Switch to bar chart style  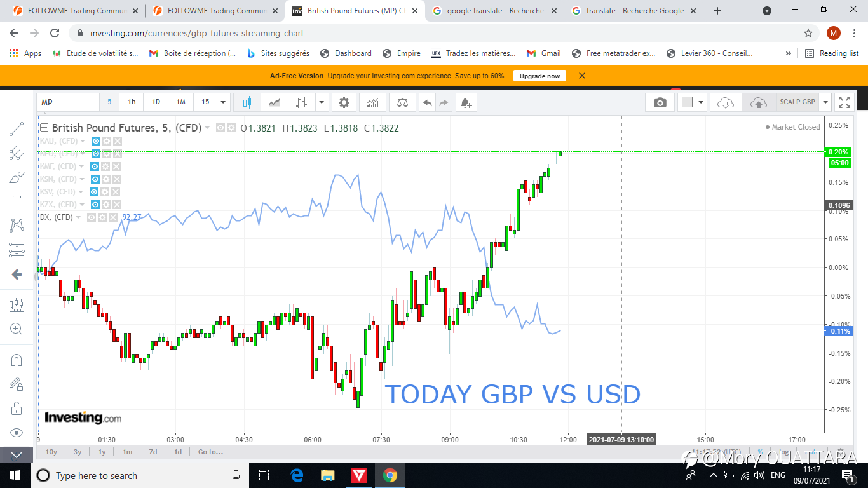pyautogui.click(x=302, y=102)
